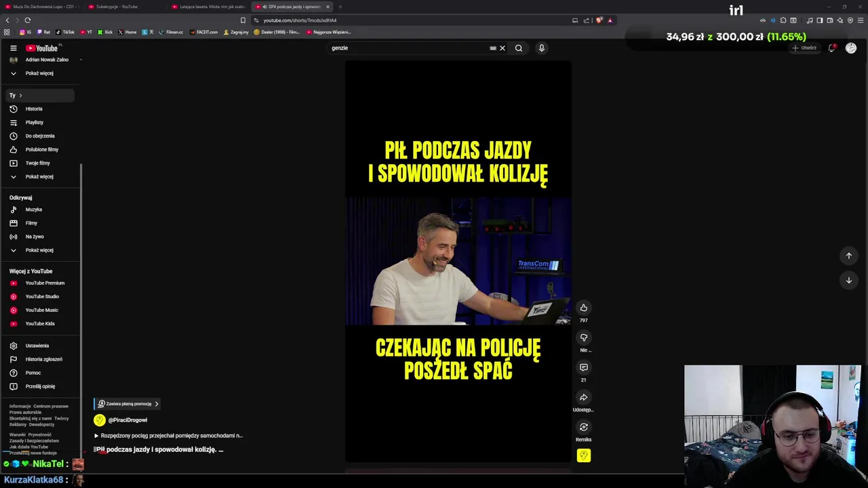Like the short with thumbs up
Screen dimensions: 868x488
pyautogui.click(x=583, y=308)
